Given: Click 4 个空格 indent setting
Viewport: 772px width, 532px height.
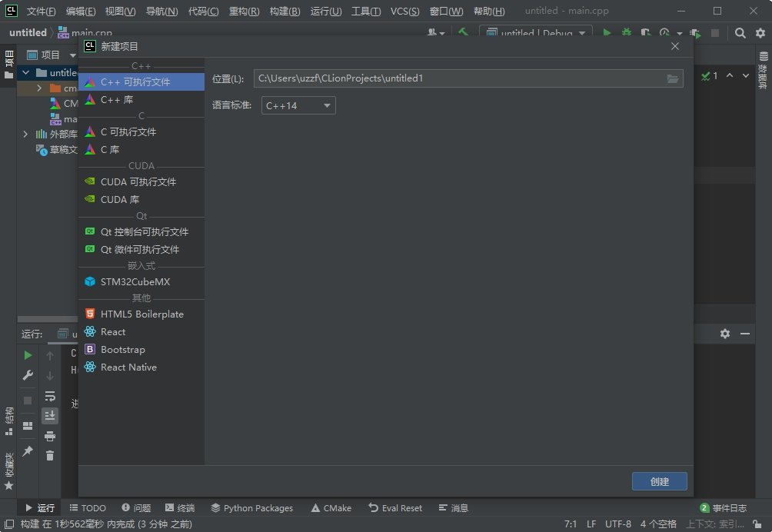Looking at the screenshot, I should coord(658,524).
